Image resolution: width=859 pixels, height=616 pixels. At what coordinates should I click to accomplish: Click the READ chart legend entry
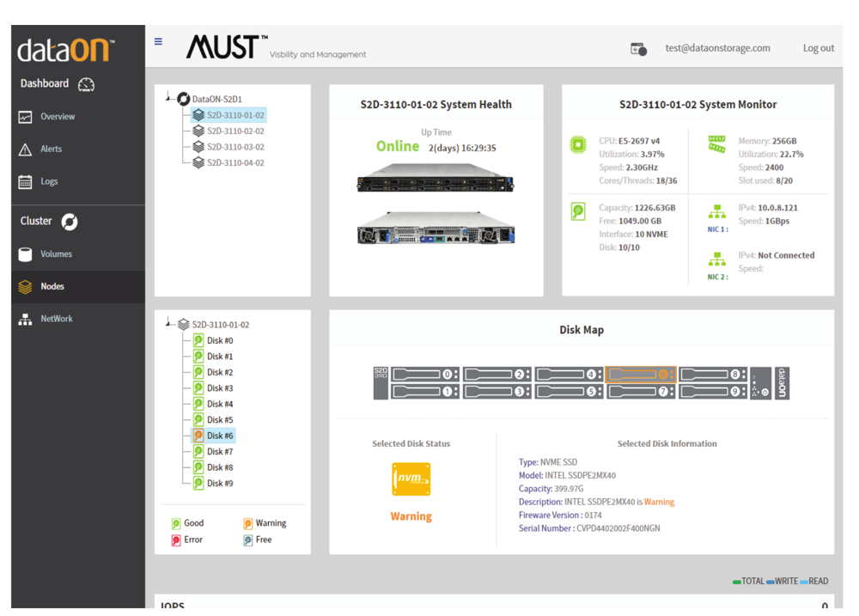point(814,582)
